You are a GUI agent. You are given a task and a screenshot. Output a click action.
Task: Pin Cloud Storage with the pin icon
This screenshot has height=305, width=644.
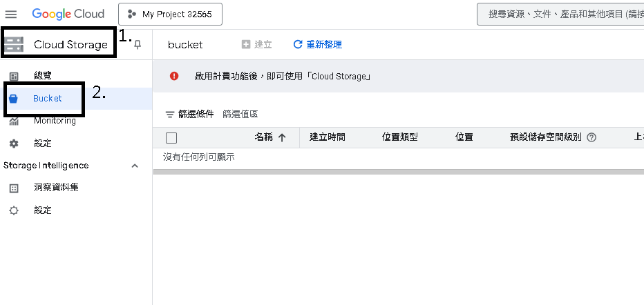coord(138,44)
